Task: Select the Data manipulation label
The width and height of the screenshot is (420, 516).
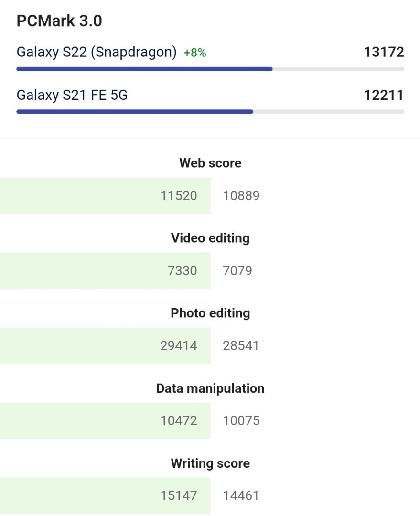Action: [x=210, y=388]
